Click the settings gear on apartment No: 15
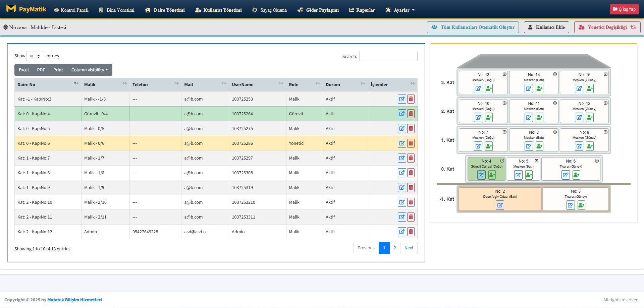 (605, 74)
